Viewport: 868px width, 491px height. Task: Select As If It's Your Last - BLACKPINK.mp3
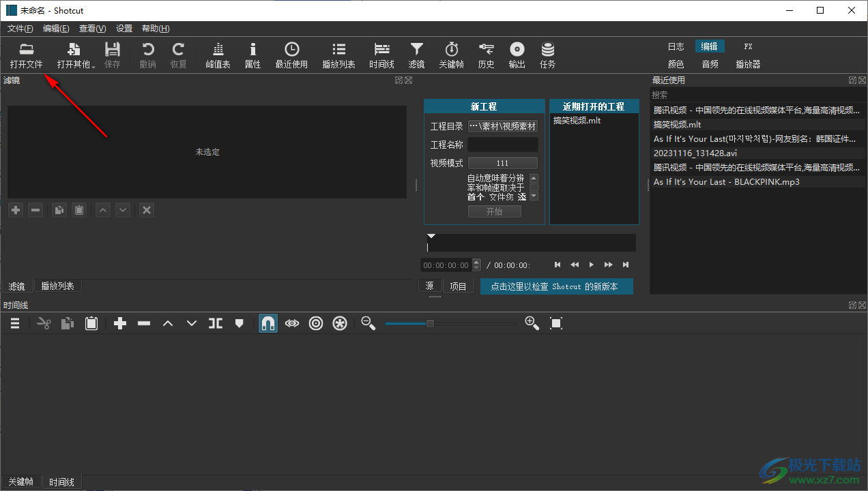click(757, 182)
